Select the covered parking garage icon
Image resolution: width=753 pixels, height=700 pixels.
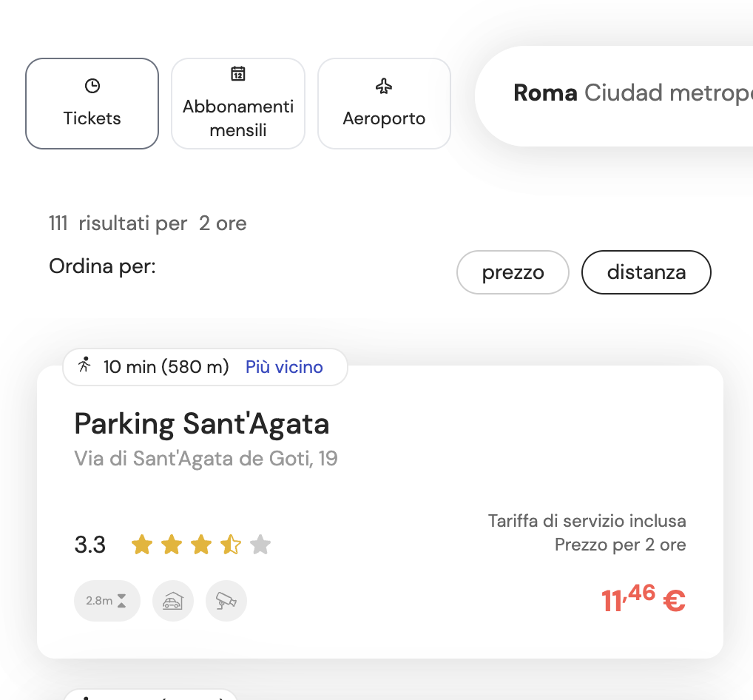coord(172,601)
